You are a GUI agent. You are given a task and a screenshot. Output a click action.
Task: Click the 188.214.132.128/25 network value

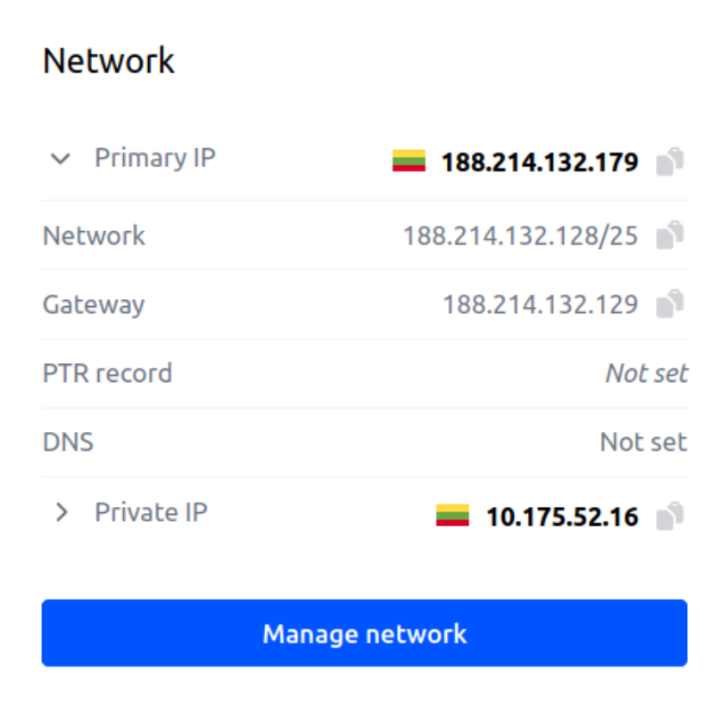[x=520, y=236]
